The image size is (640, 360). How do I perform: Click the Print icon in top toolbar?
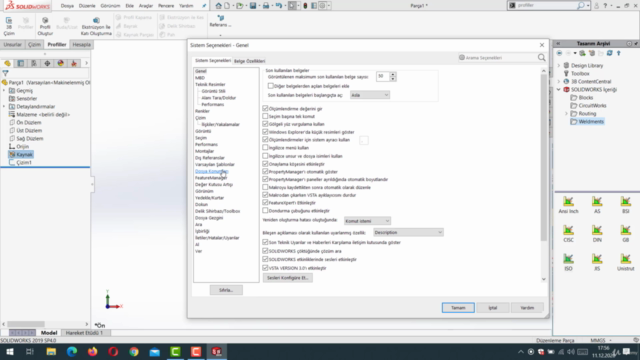click(266, 6)
